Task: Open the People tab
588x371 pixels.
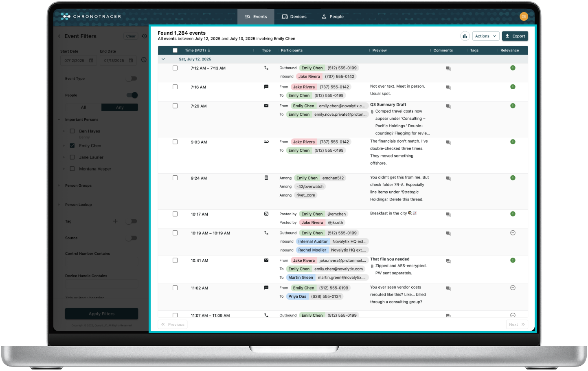Action: click(x=333, y=17)
